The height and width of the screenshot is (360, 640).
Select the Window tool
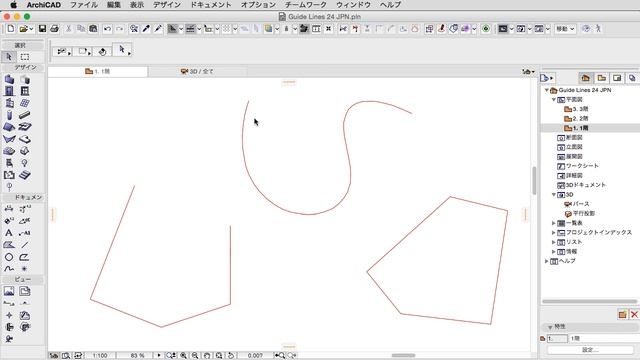(x=24, y=91)
